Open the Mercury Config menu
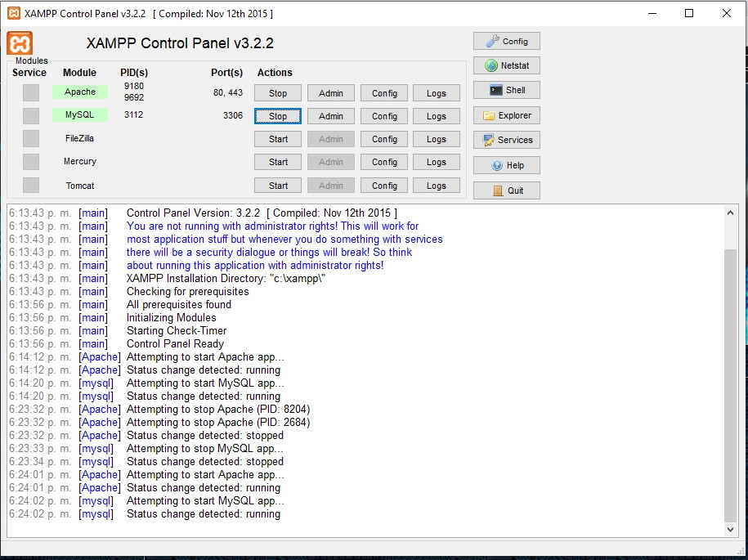This screenshot has height=560, width=748. [384, 162]
